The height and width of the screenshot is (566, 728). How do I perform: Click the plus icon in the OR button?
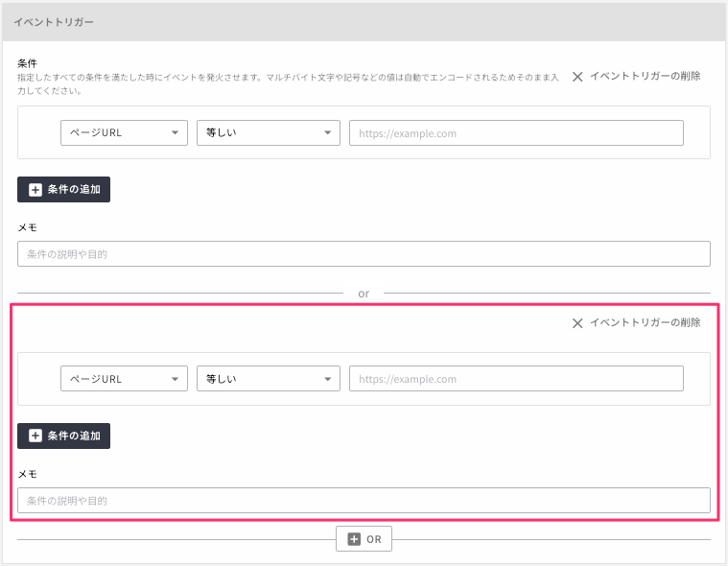pyautogui.click(x=354, y=539)
